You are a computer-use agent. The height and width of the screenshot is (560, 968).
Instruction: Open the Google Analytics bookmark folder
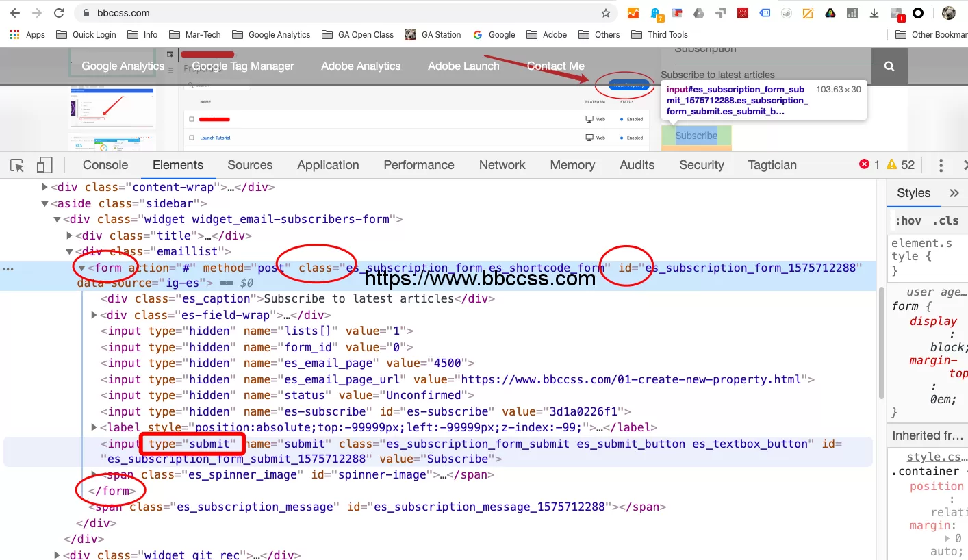point(271,34)
